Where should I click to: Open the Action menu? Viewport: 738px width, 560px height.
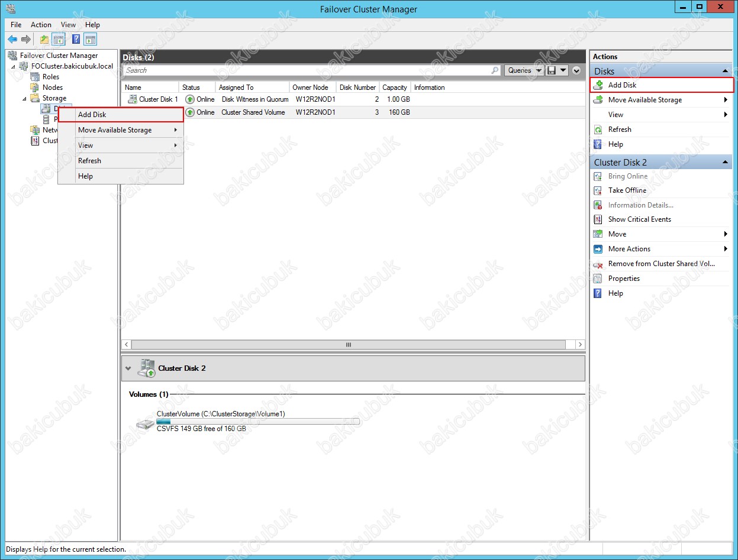[x=41, y=25]
